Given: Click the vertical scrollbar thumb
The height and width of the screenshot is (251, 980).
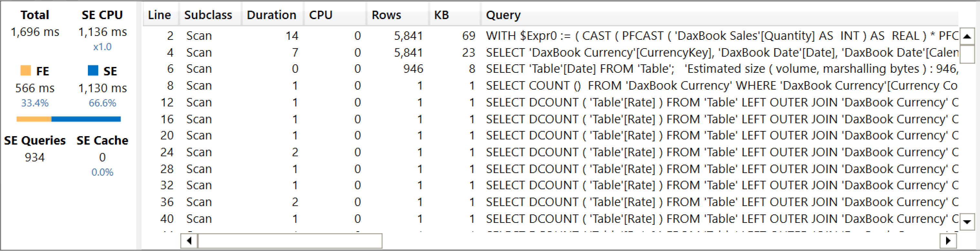Looking at the screenshot, I should (x=967, y=54).
